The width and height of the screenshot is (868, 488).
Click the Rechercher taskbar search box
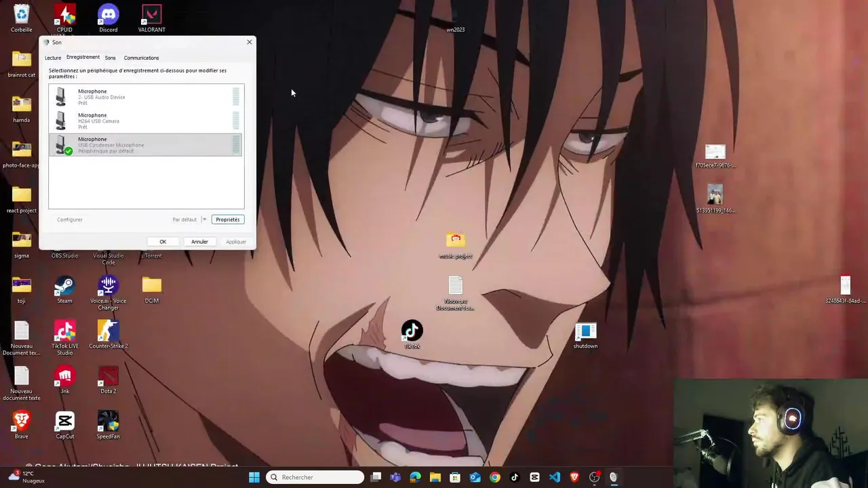coord(315,477)
